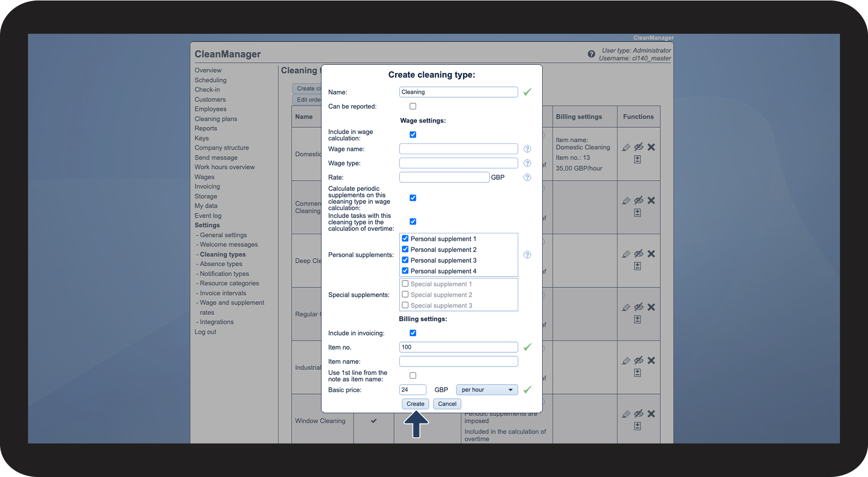Delete Commercial Cleaning row with X icon
Screen dimensions: 868x477
click(x=651, y=200)
